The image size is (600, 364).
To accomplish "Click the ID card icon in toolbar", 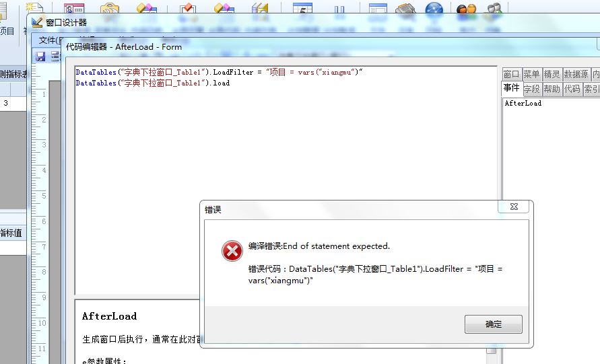I will (74, 9).
